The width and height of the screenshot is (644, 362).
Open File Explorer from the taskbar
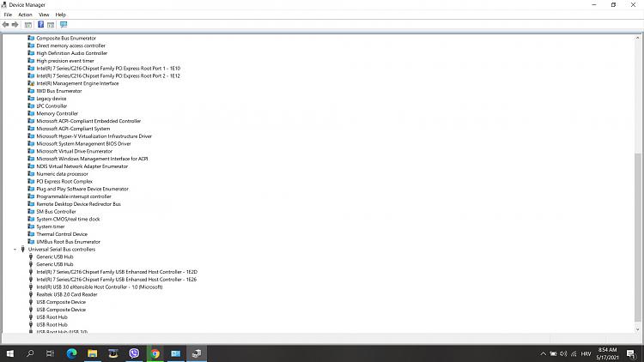93,353
